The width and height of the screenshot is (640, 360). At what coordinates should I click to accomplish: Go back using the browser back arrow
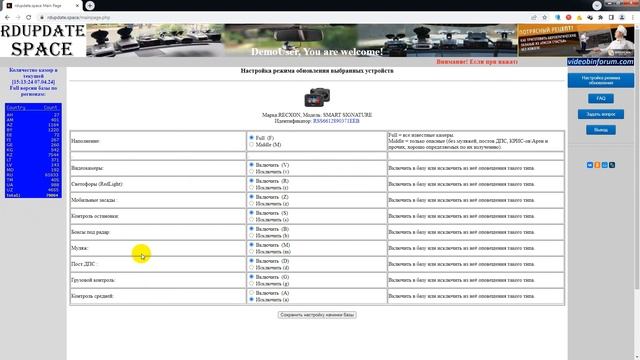7,18
